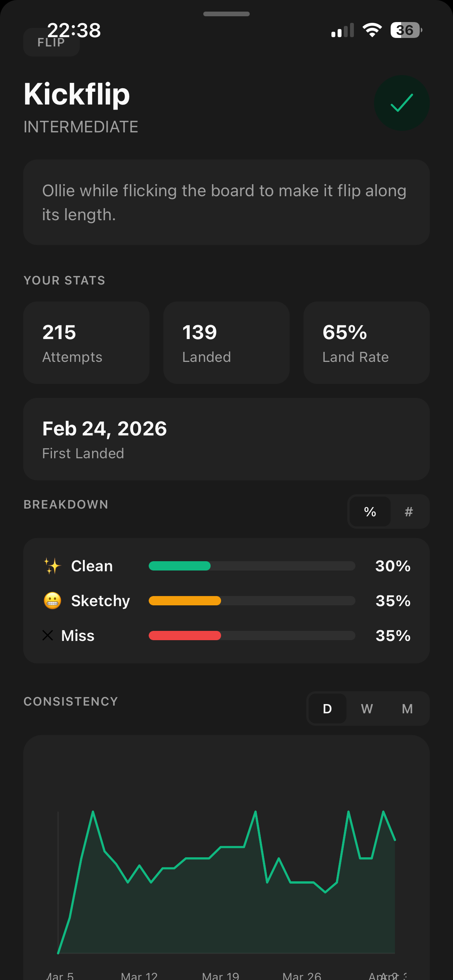Tap the 65% Land Rate card
453x980 pixels.
366,342
